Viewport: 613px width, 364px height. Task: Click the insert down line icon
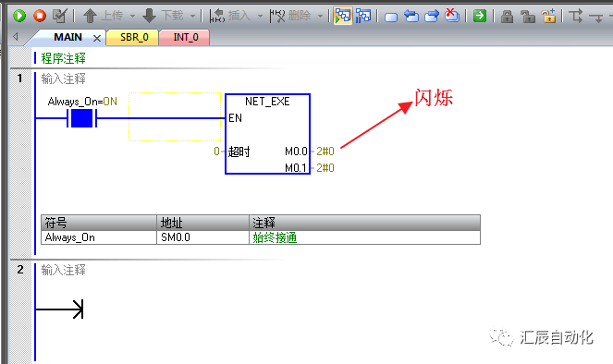pos(596,18)
